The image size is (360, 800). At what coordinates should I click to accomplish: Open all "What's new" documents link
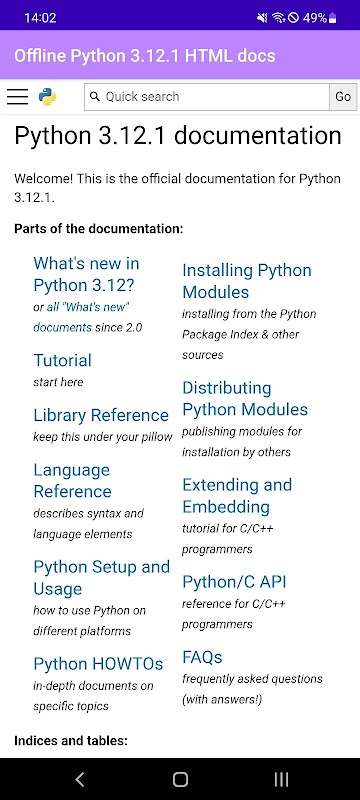coord(80,317)
